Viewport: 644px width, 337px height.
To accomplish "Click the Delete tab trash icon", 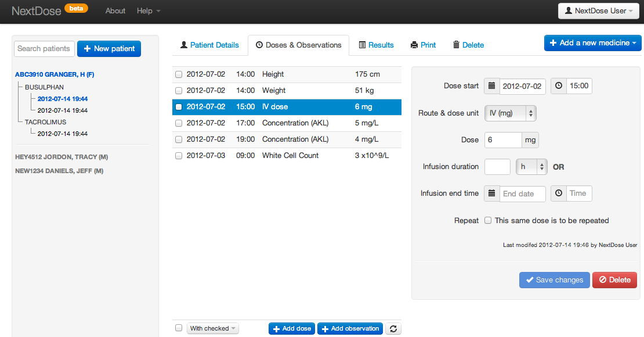I will point(456,45).
